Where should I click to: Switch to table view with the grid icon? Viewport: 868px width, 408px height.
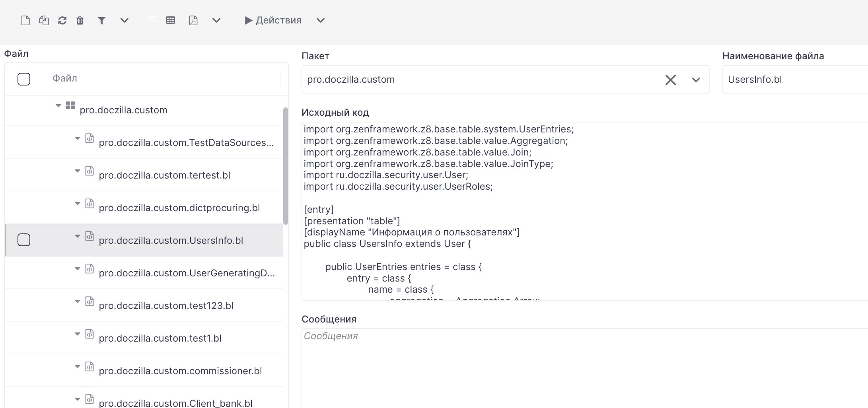171,20
